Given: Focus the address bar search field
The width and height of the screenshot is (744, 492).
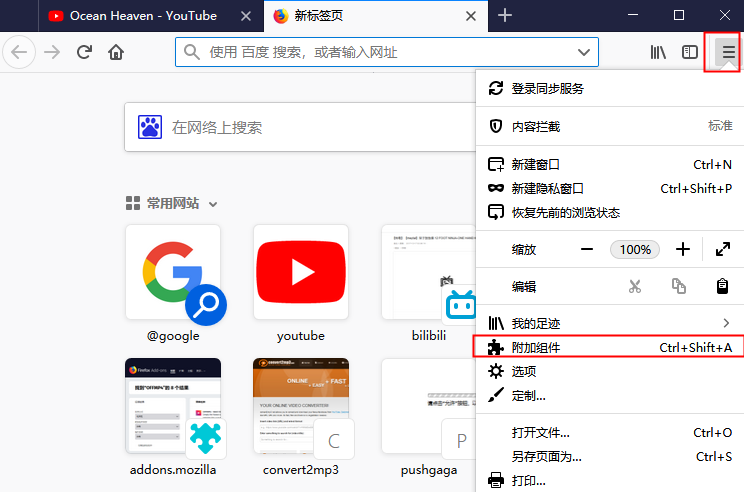Looking at the screenshot, I should coord(387,52).
